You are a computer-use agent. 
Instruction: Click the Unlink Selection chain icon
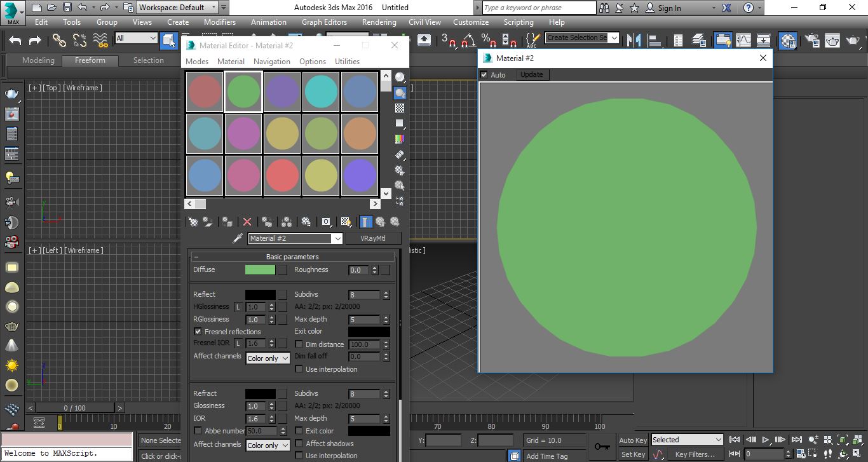pos(79,41)
